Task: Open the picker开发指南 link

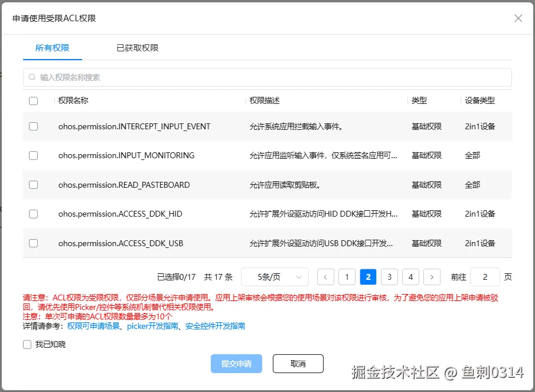Action: [x=152, y=326]
